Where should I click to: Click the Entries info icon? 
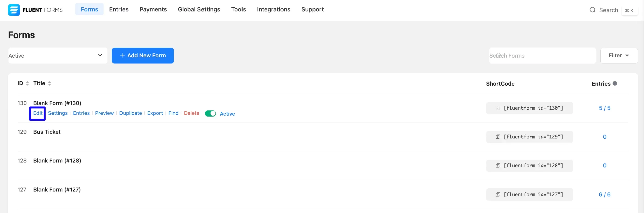pyautogui.click(x=615, y=83)
